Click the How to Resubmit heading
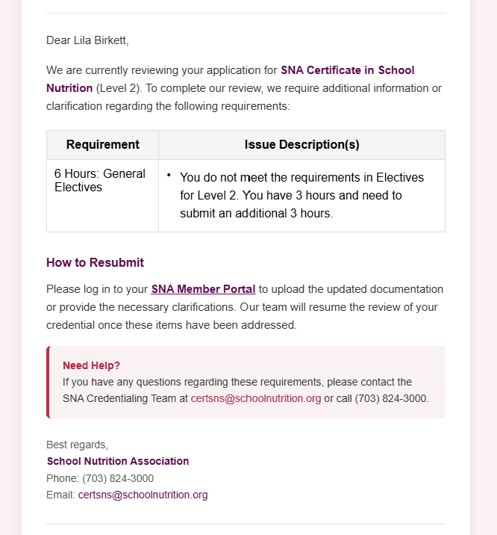The image size is (497, 535). (95, 263)
